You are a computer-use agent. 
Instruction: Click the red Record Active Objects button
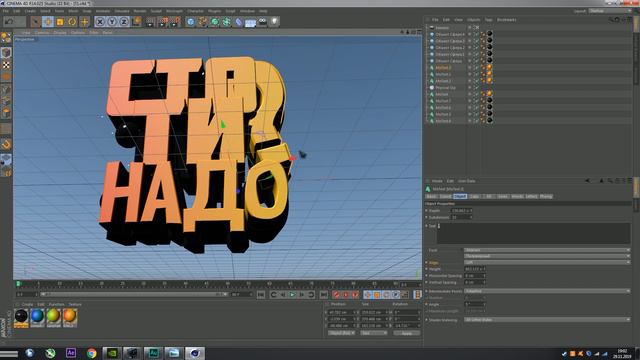336,294
